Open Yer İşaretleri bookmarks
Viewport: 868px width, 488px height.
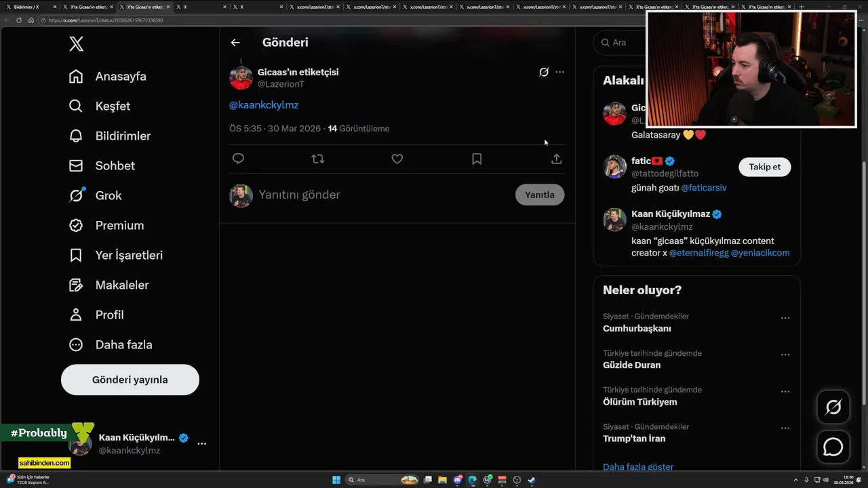coord(116,256)
